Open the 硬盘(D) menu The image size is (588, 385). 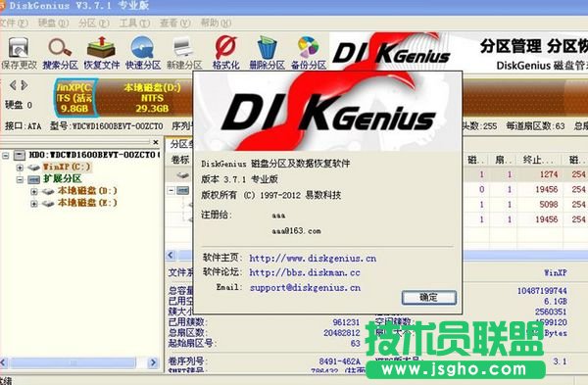[53, 24]
